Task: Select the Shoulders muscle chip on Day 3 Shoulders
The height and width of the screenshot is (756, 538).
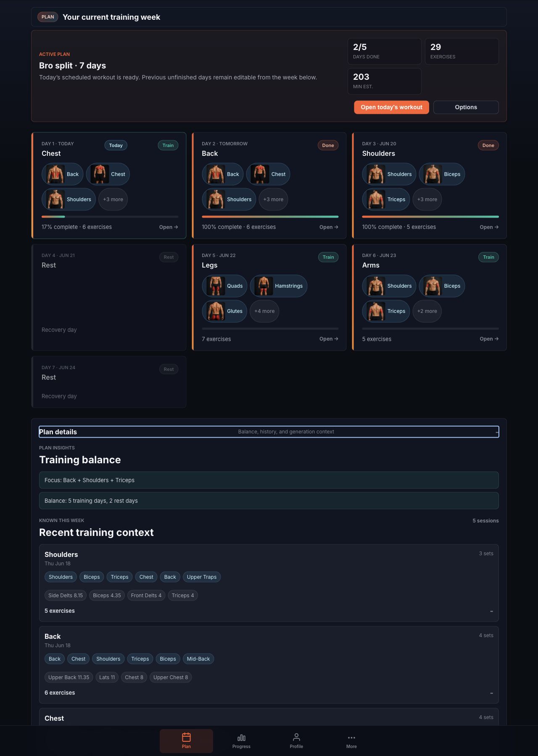Action: 389,174
